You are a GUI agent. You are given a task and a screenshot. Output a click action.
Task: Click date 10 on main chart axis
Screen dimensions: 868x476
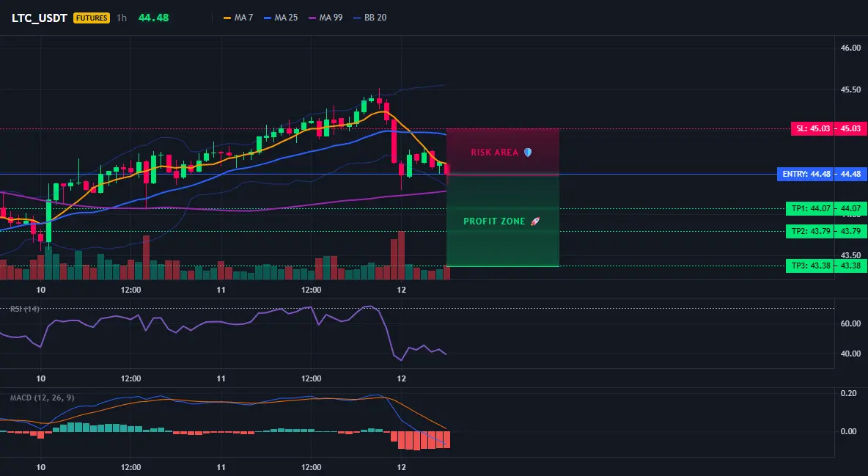click(40, 290)
